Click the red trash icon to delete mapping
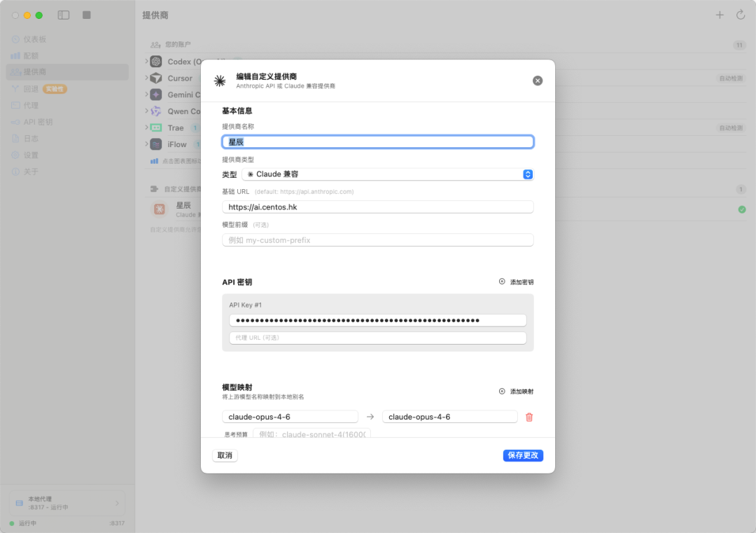The height and width of the screenshot is (533, 756). (x=529, y=417)
